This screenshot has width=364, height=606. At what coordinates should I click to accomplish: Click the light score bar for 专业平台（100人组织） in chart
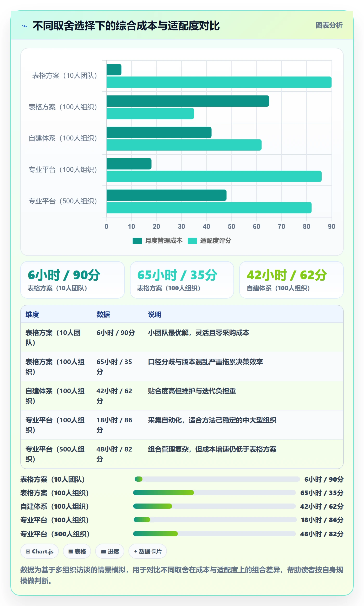coord(214,176)
